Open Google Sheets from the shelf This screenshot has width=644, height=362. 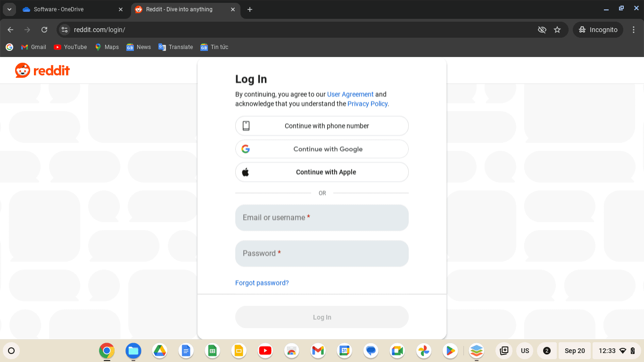point(212,351)
